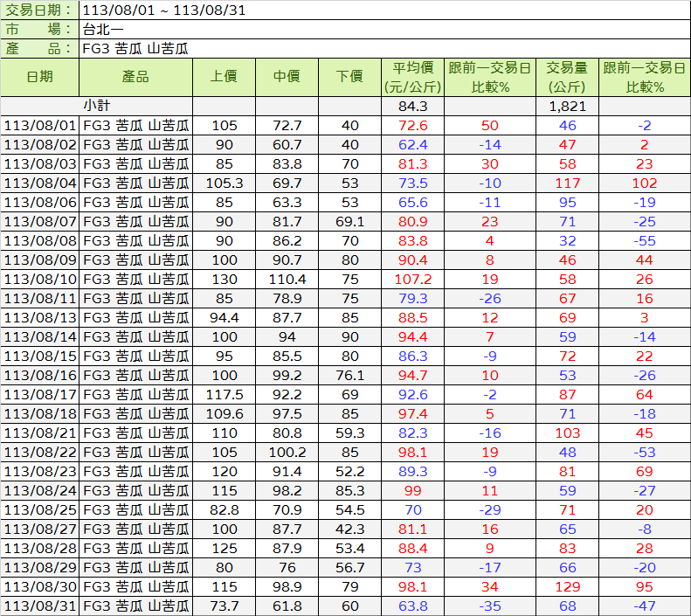
Task: Select the 113/08/31 date cell
Action: click(40, 606)
